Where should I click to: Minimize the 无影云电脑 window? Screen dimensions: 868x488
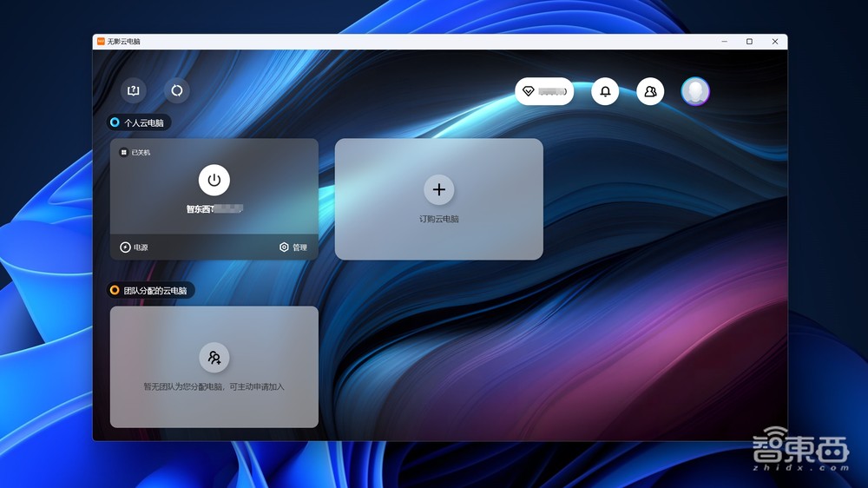point(724,42)
